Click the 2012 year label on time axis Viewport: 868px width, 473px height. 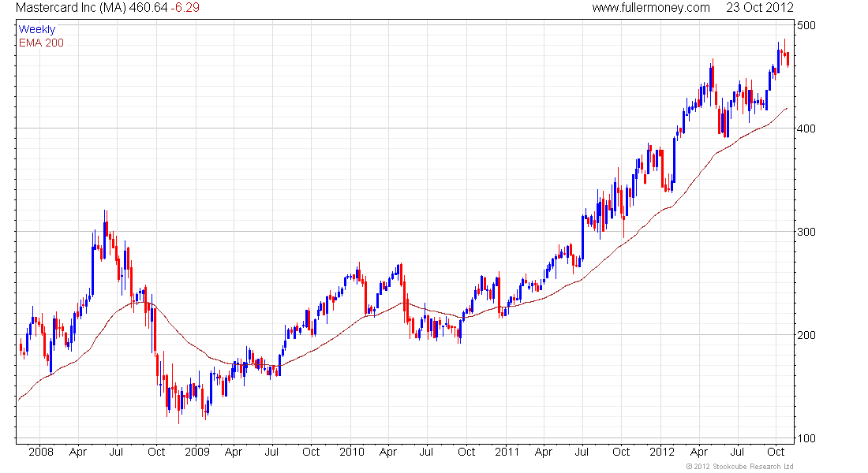[x=662, y=452]
